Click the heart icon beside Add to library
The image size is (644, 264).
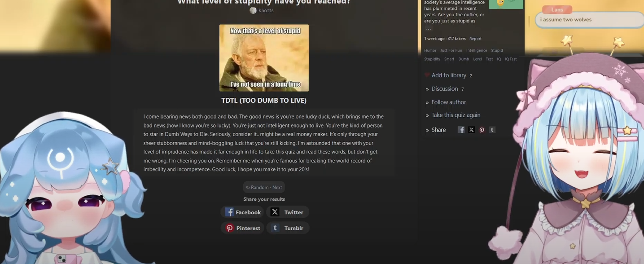(427, 75)
